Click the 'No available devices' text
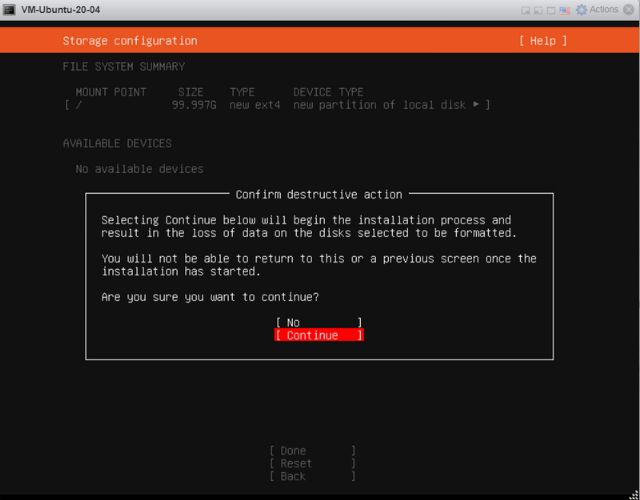Screen dimensions: 640x500 (139, 169)
